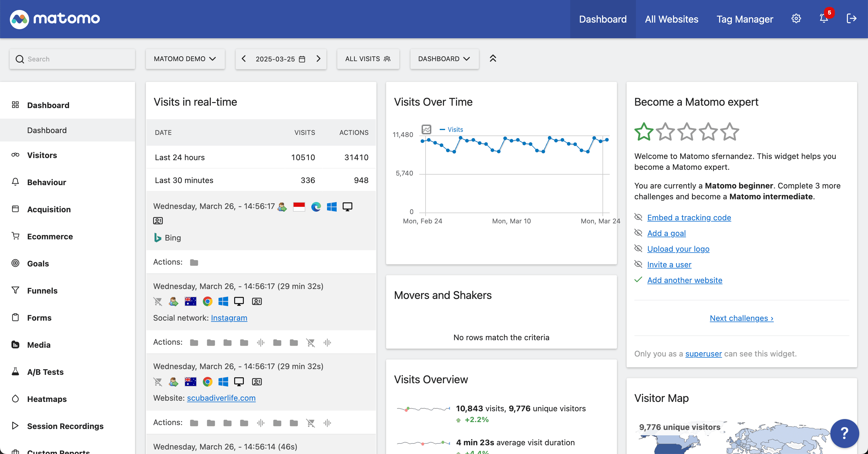Click the Add another website link
Screen dimensions: 868x454
(685, 280)
